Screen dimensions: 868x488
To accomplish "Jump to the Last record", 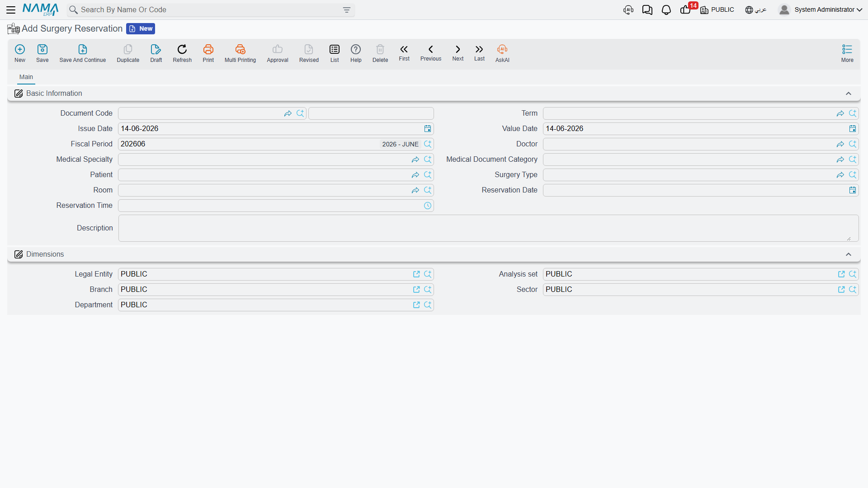I will tap(479, 53).
